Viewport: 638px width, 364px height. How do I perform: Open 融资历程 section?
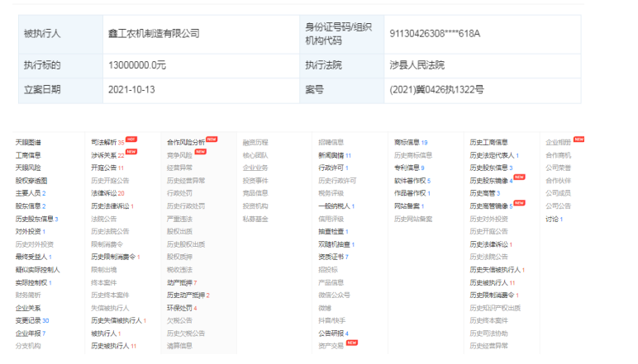255,143
